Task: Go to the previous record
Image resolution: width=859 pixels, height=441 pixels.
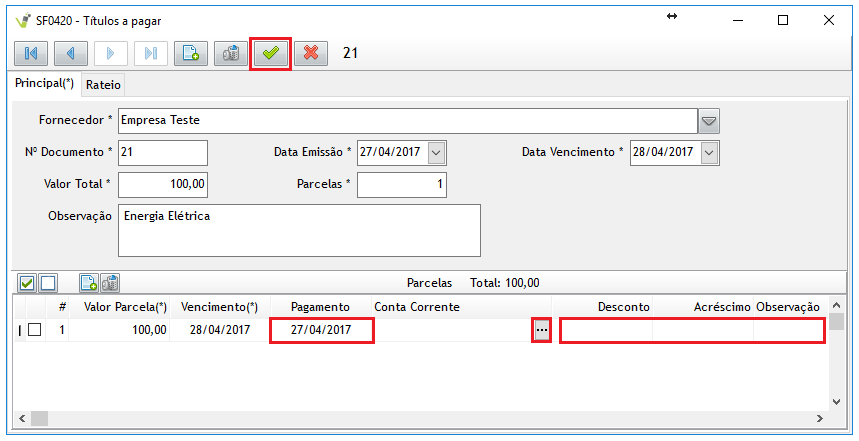Action: click(x=71, y=54)
